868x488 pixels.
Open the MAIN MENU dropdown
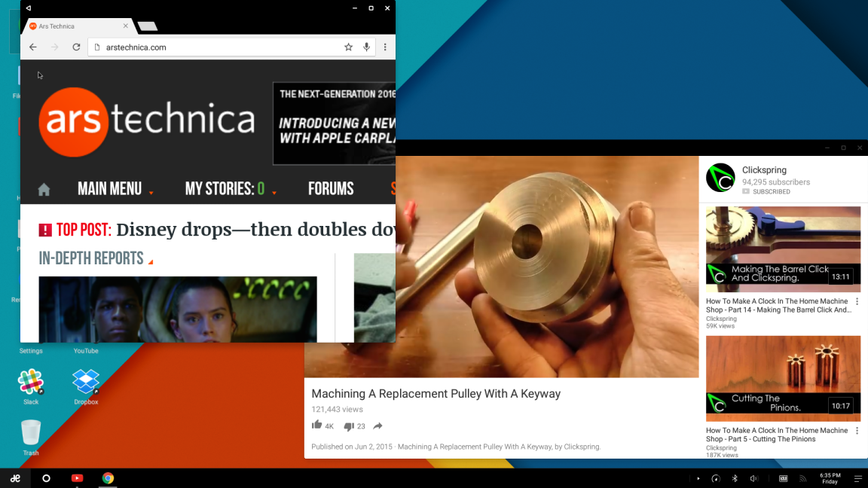tap(109, 188)
